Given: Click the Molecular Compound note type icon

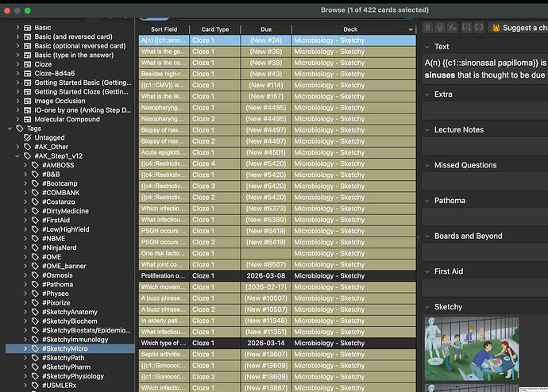Looking at the screenshot, I should pyautogui.click(x=25, y=118).
